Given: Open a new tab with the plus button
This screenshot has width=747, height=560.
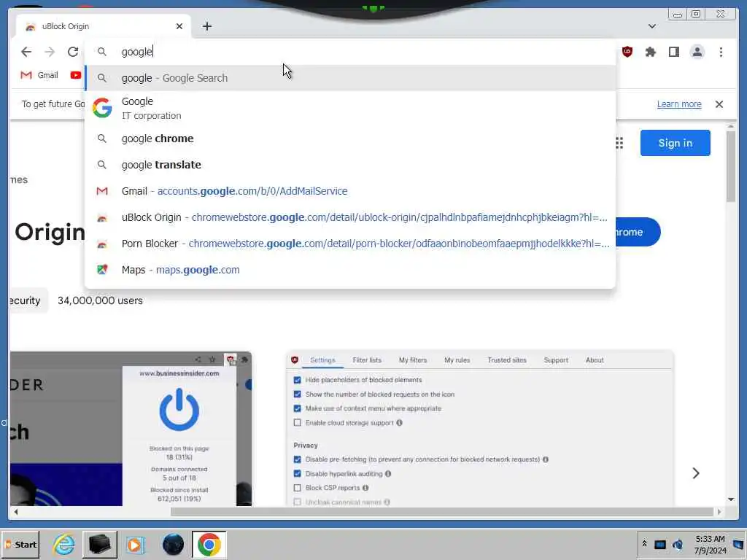Looking at the screenshot, I should pos(206,26).
